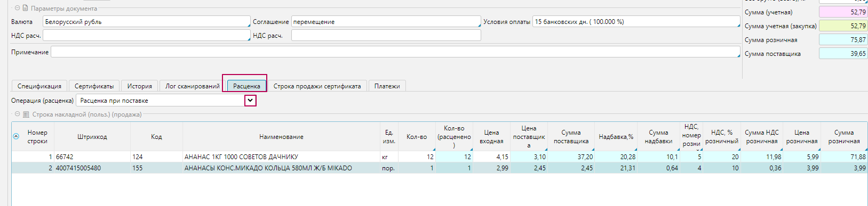Screen dimensions: 868x206
Task: Sort by Код column header
Action: tap(156, 137)
